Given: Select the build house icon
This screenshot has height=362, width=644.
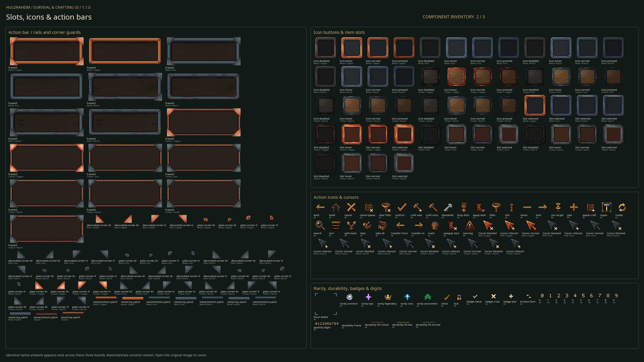Looking at the screenshot, I should pos(336,207).
